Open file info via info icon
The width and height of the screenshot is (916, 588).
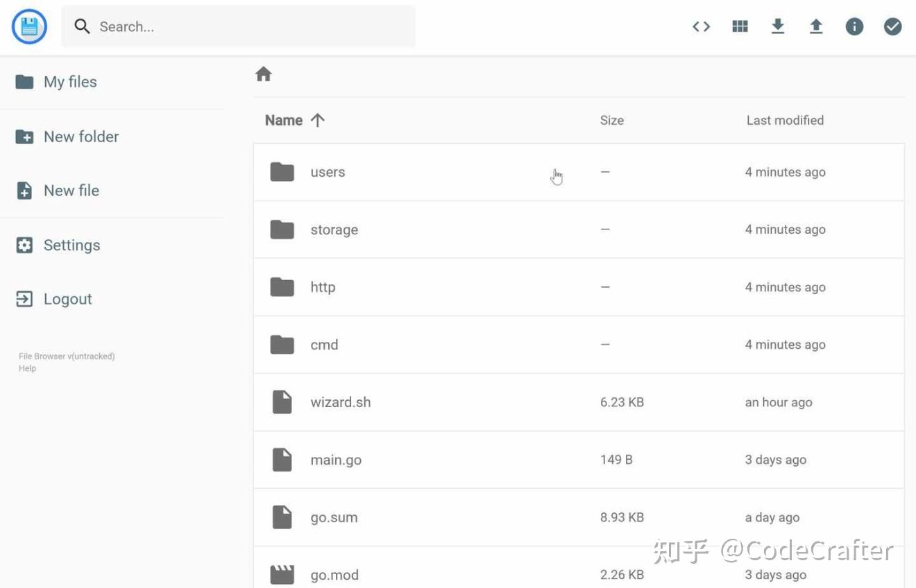[x=854, y=27]
